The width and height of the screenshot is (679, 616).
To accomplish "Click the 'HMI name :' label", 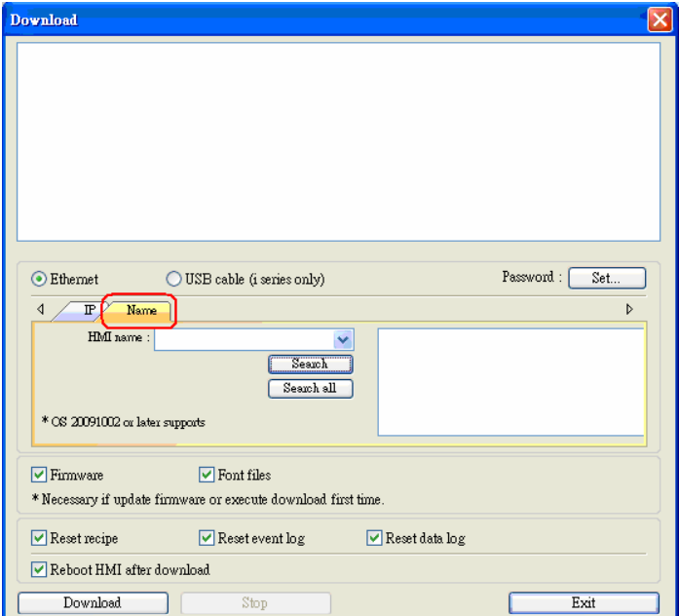I will tap(119, 337).
